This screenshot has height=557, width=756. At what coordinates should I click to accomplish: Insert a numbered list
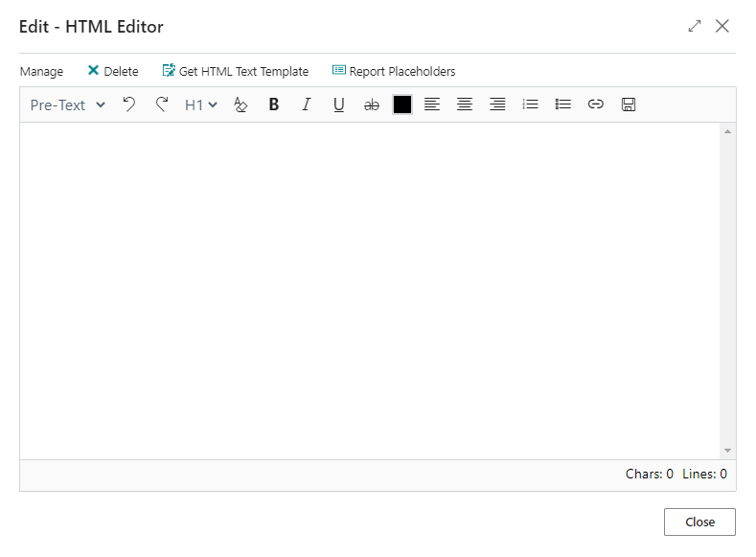pyautogui.click(x=530, y=104)
